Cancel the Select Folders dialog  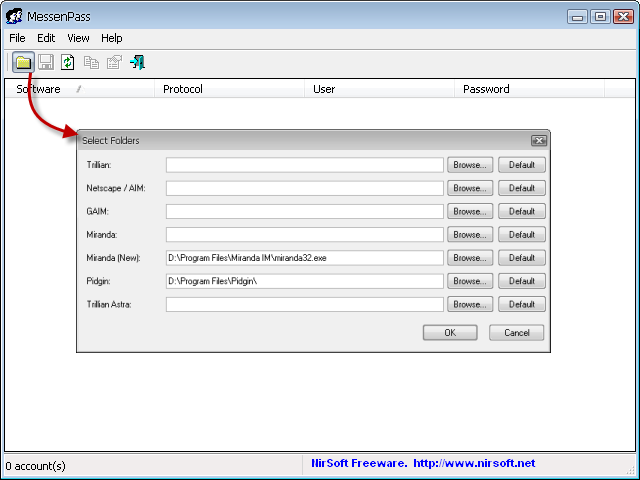[x=516, y=333]
